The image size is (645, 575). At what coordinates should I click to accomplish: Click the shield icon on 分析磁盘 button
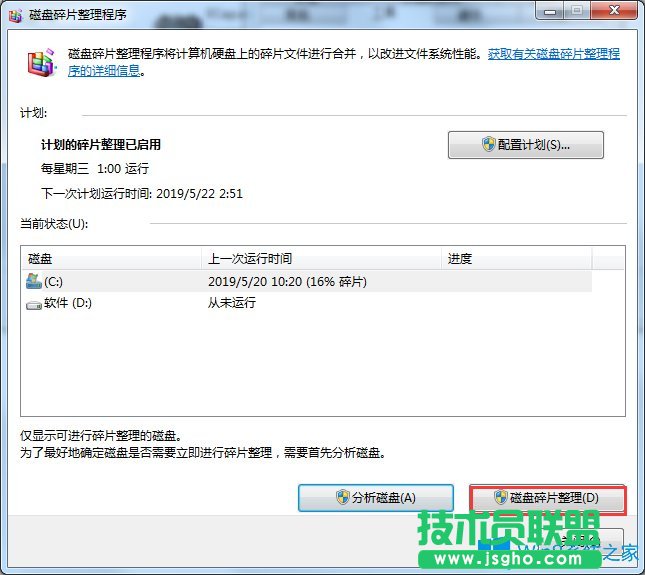tap(343, 497)
